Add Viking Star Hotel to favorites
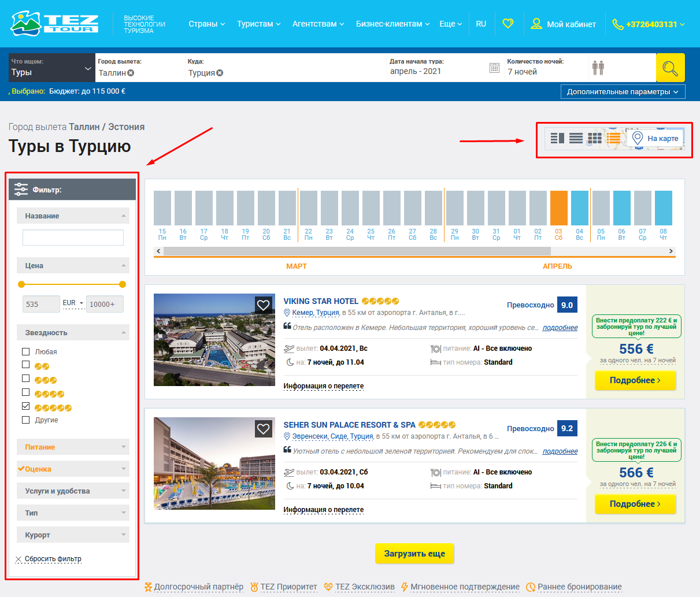The height and width of the screenshot is (597, 700). click(264, 305)
